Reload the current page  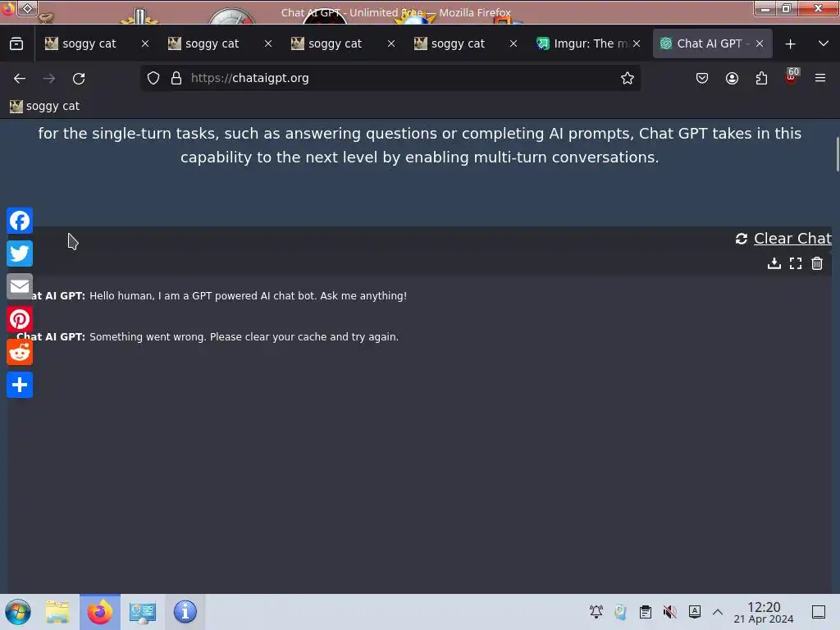pyautogui.click(x=79, y=78)
